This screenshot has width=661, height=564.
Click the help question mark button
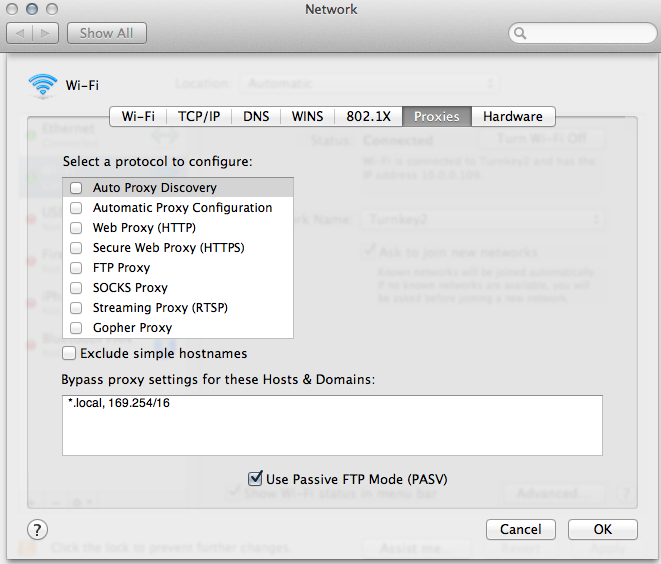tap(37, 529)
